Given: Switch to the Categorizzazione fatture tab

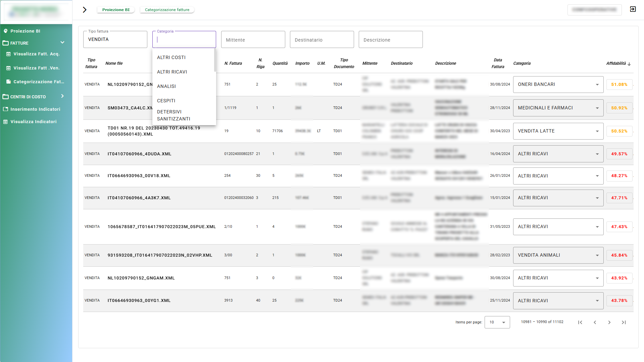Looking at the screenshot, I should 167,10.
